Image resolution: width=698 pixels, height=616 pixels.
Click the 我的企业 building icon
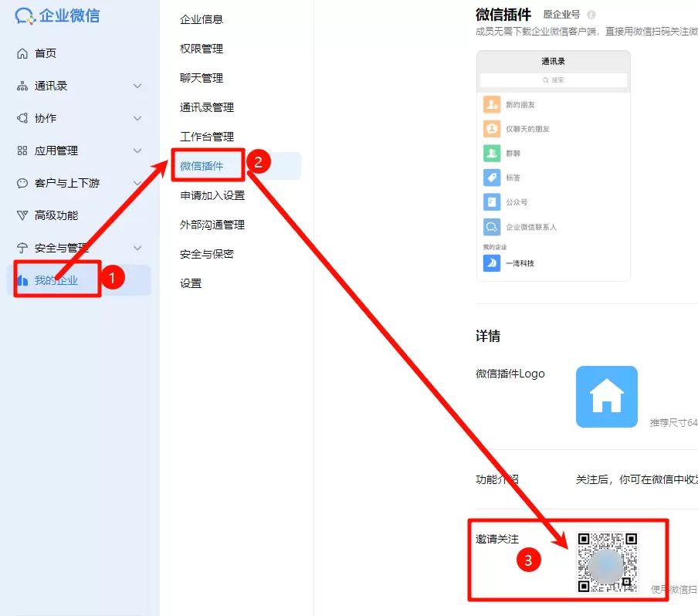21,280
